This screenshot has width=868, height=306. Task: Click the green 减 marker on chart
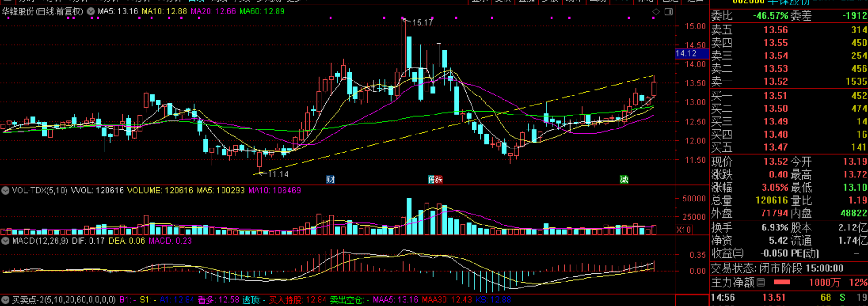click(624, 180)
